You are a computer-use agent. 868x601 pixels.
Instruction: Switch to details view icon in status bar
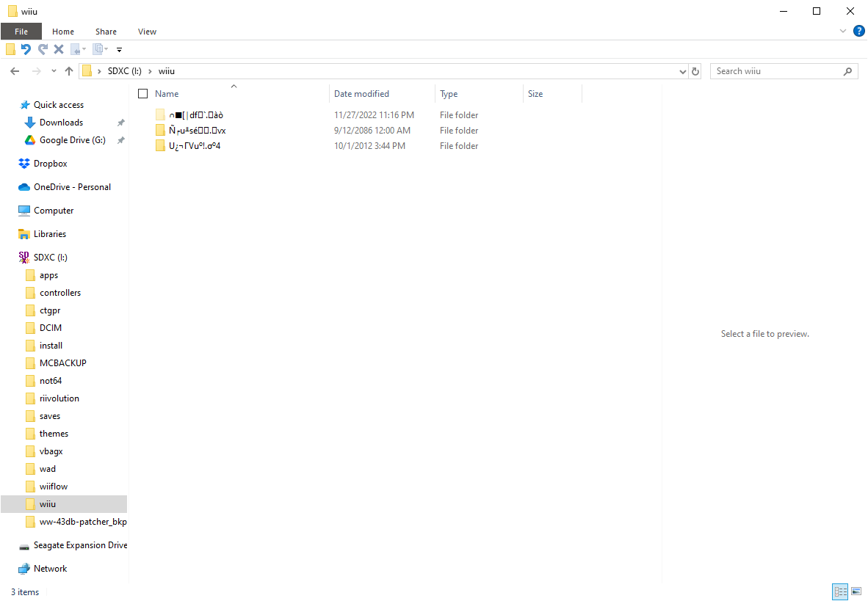coord(840,591)
